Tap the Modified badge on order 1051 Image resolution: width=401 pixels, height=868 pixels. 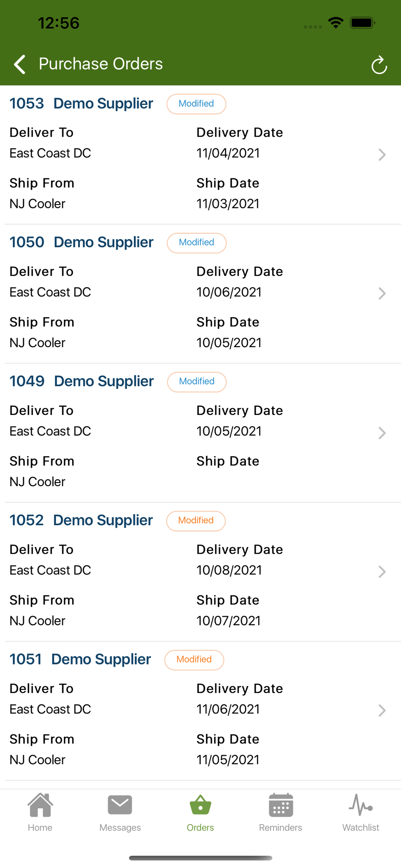click(x=194, y=660)
